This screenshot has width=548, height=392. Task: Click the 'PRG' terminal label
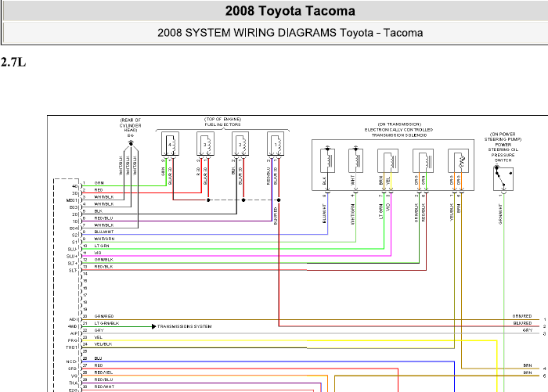pyautogui.click(x=73, y=340)
